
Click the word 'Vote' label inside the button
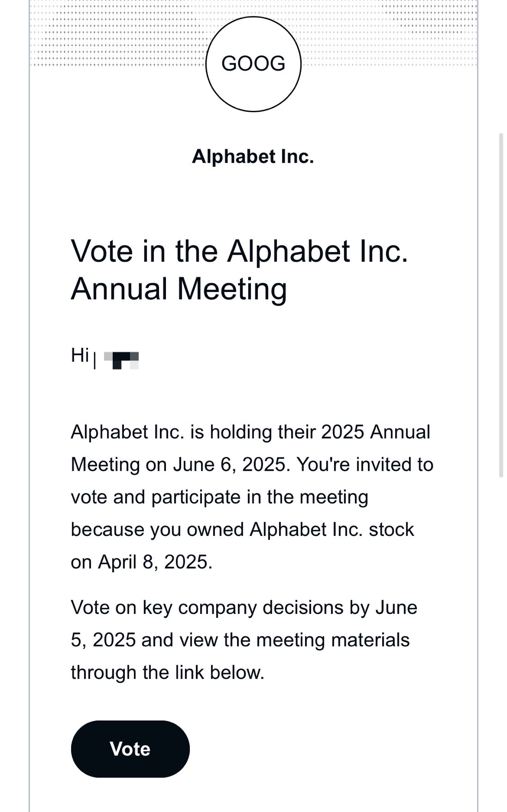coord(130,749)
